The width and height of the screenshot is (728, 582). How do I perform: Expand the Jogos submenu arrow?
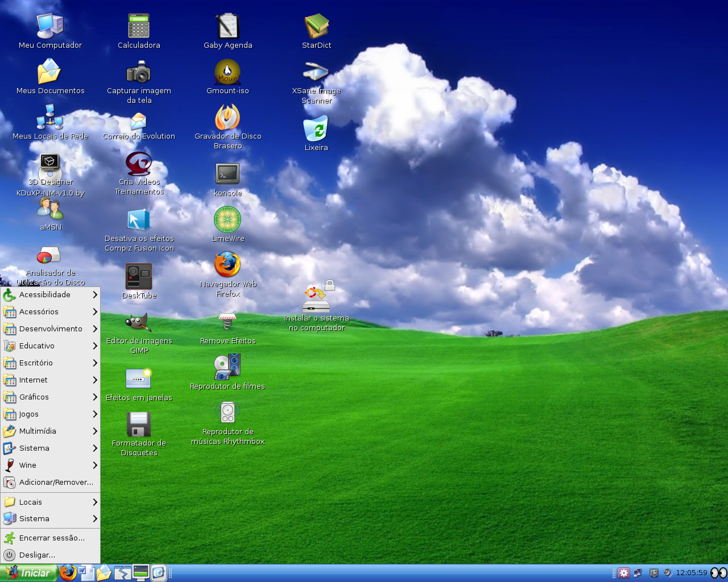[x=95, y=414]
